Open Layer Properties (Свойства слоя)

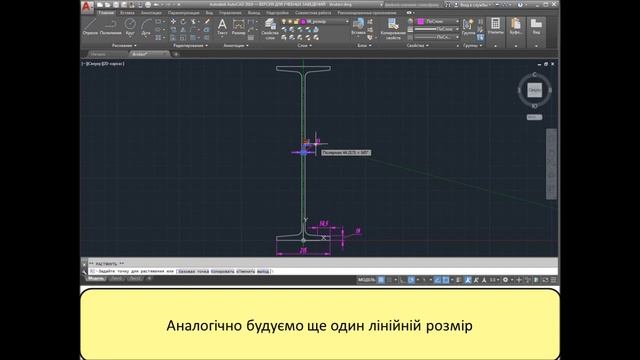(270, 29)
